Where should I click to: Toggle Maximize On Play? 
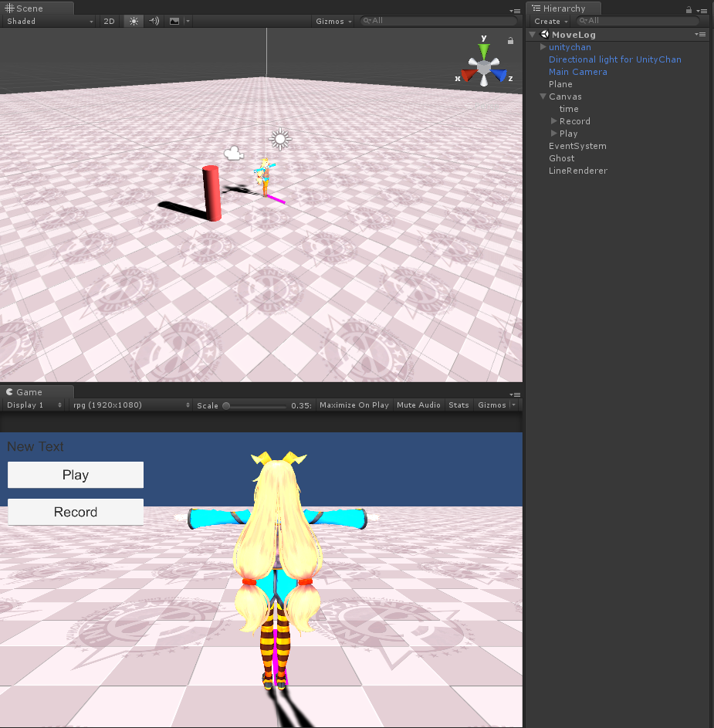point(354,405)
